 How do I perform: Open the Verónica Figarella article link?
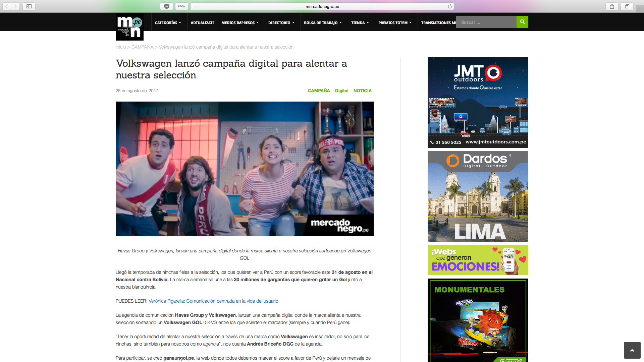point(213,301)
